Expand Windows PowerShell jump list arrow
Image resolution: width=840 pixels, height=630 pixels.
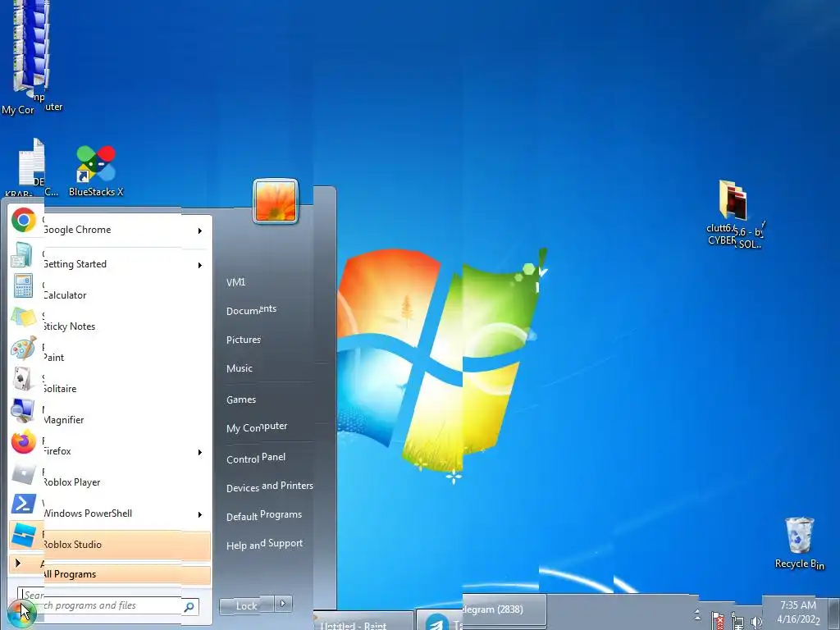[x=200, y=515]
